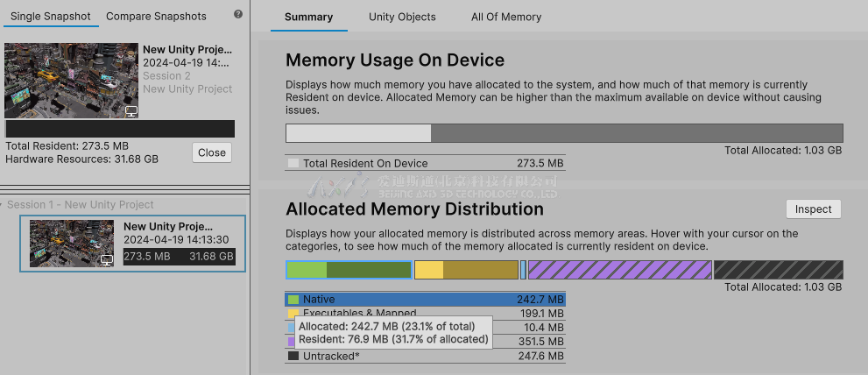Select the snapshot thumbnail under Session 1
Image resolution: width=868 pixels, height=375 pixels.
coord(72,244)
